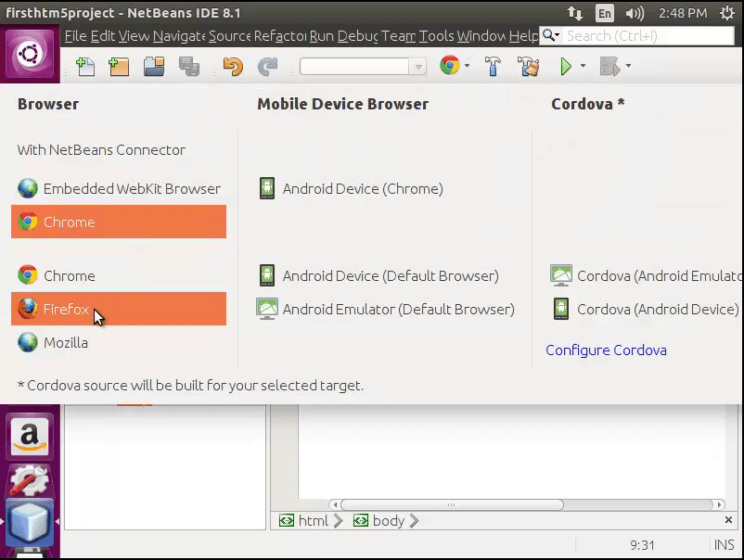
Task: Click the Redo toolbar icon
Action: point(267,67)
